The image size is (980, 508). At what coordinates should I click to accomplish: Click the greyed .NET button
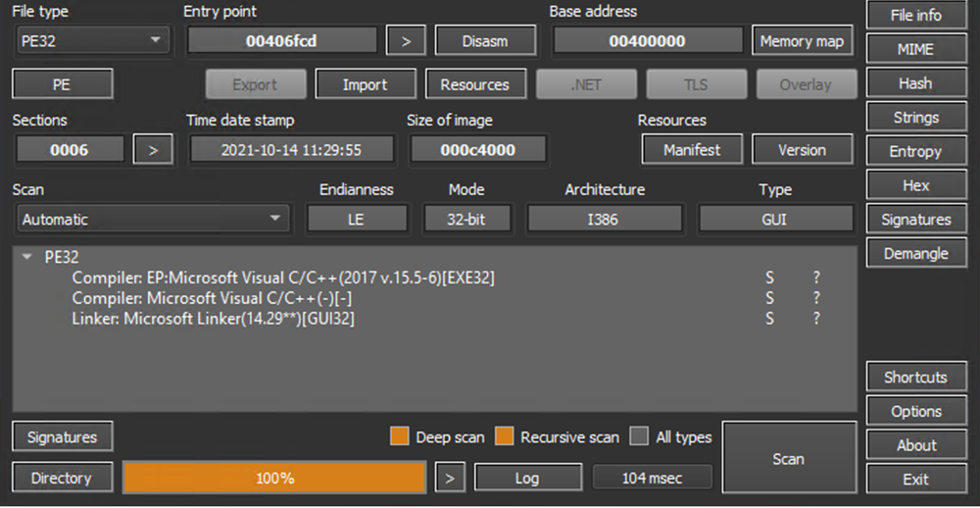tap(586, 84)
